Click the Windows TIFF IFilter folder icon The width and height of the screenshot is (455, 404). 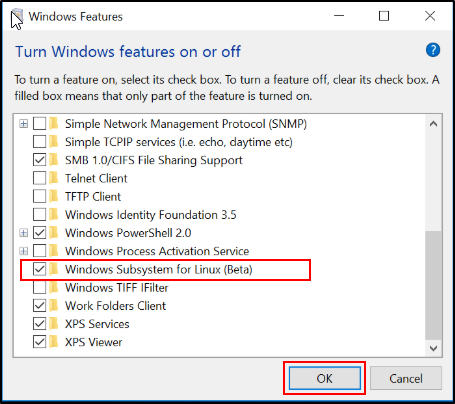pyautogui.click(x=54, y=287)
